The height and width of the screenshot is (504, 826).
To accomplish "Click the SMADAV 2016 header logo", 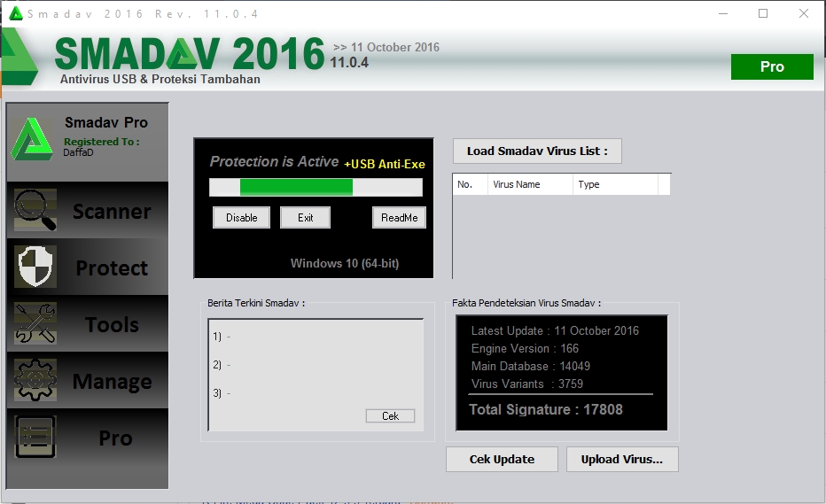I will click(x=190, y=54).
